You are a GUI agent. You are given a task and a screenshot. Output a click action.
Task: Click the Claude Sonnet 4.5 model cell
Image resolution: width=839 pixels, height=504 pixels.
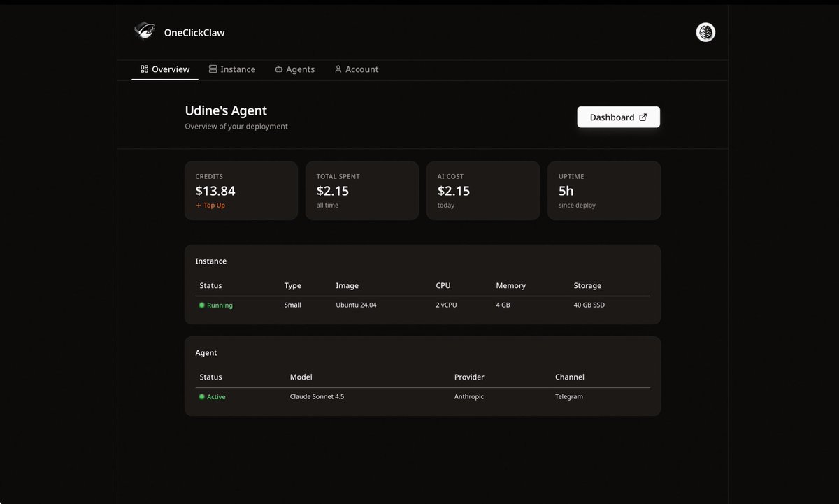[x=317, y=397]
